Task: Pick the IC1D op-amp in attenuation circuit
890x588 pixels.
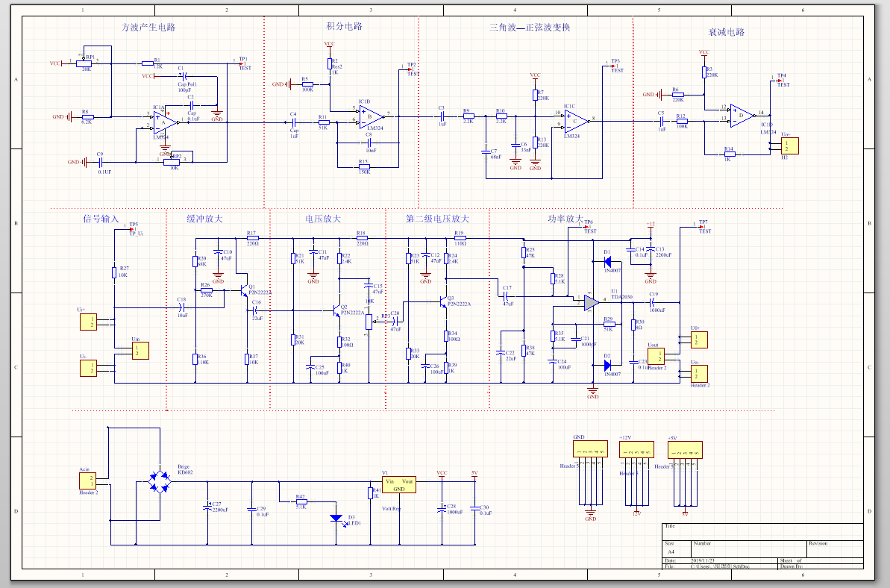Action: [x=742, y=114]
